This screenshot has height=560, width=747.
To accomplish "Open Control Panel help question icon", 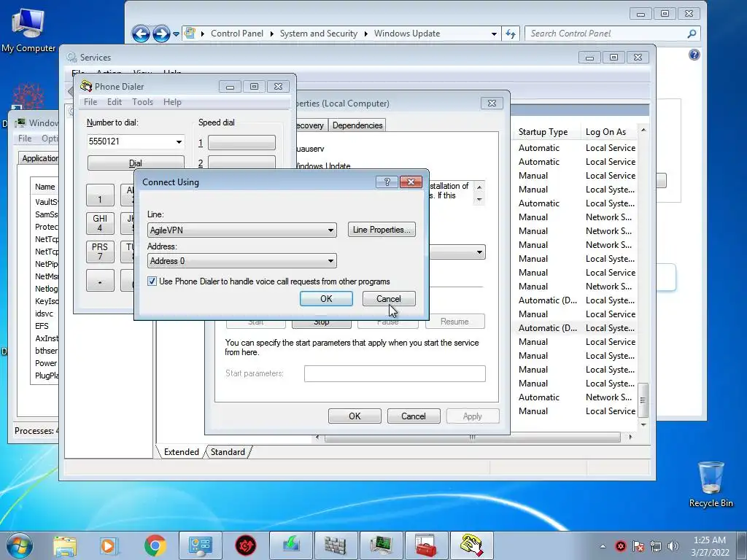I will 694,55.
